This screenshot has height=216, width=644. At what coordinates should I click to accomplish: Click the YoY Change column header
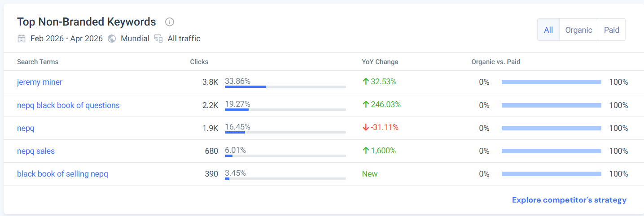point(380,62)
